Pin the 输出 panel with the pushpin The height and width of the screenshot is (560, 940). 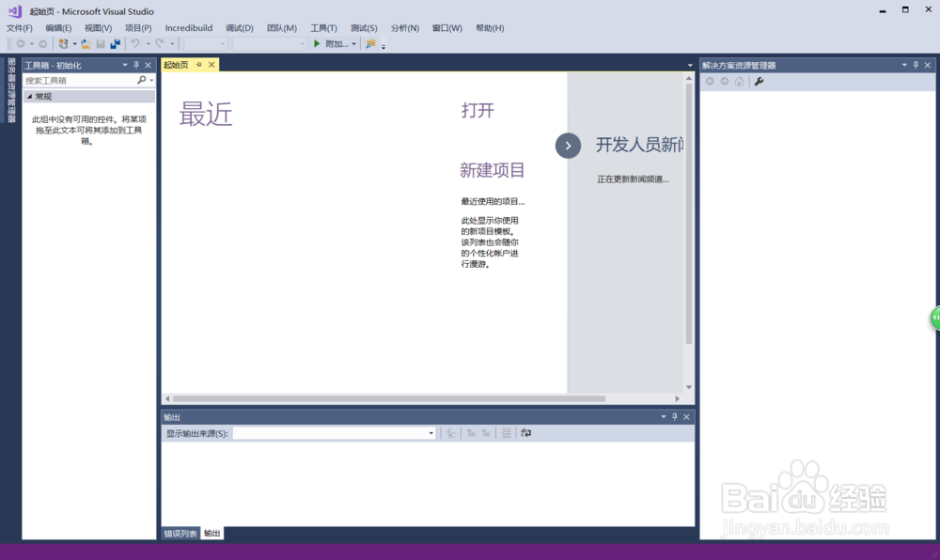pos(674,417)
